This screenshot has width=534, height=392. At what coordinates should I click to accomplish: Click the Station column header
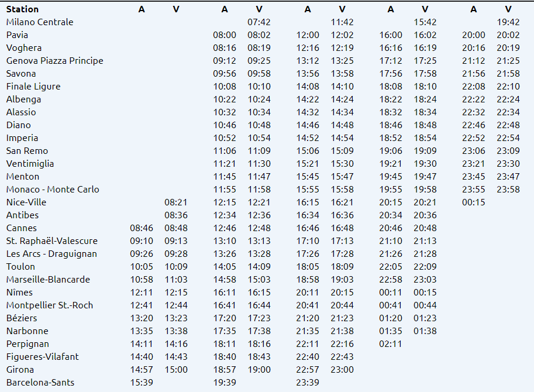coord(23,9)
